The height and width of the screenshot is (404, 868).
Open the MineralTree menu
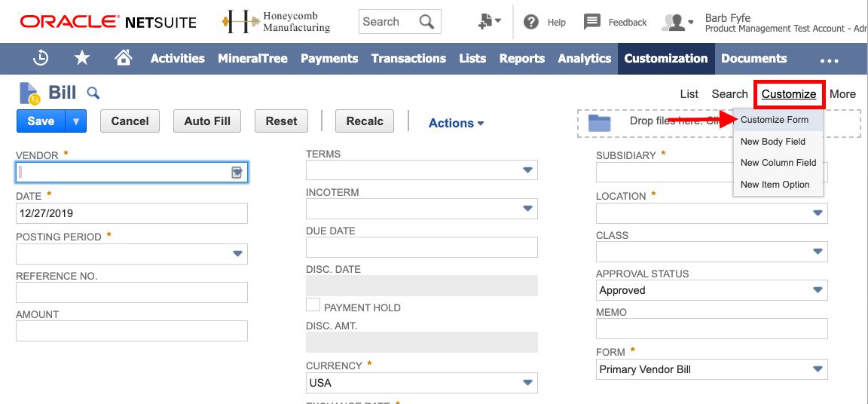(x=252, y=58)
